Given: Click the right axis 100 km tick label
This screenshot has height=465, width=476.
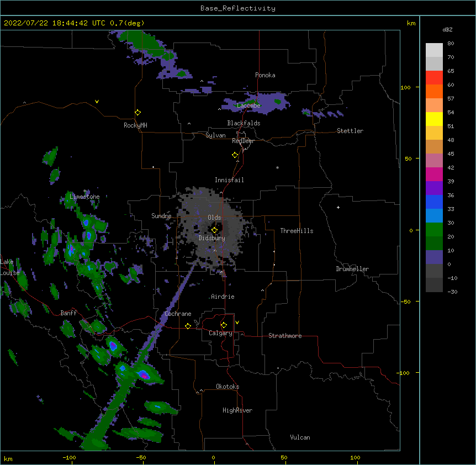Looking at the screenshot, I should 405,87.
